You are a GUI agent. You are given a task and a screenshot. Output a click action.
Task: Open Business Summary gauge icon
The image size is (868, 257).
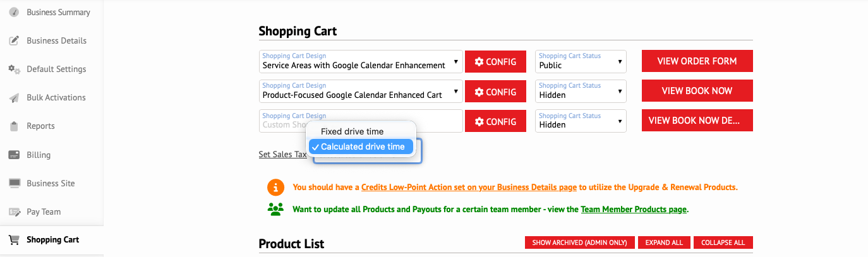tap(14, 12)
